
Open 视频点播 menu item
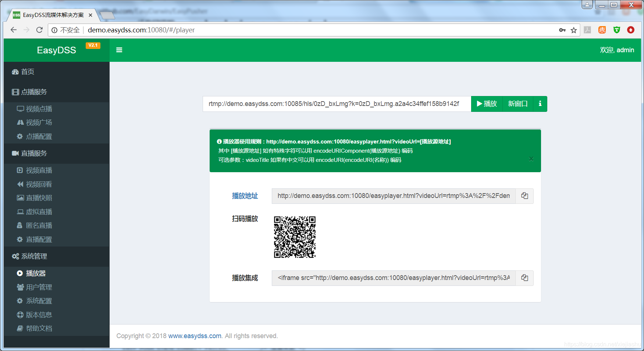57,109
